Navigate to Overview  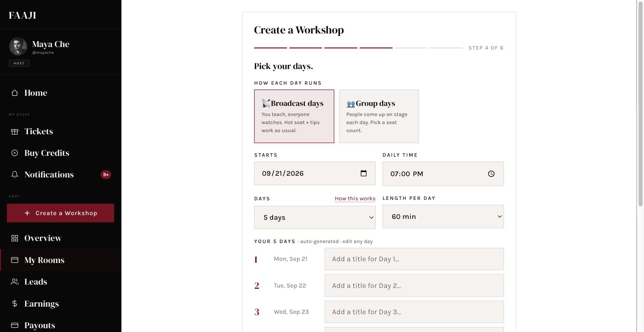(x=61, y=238)
